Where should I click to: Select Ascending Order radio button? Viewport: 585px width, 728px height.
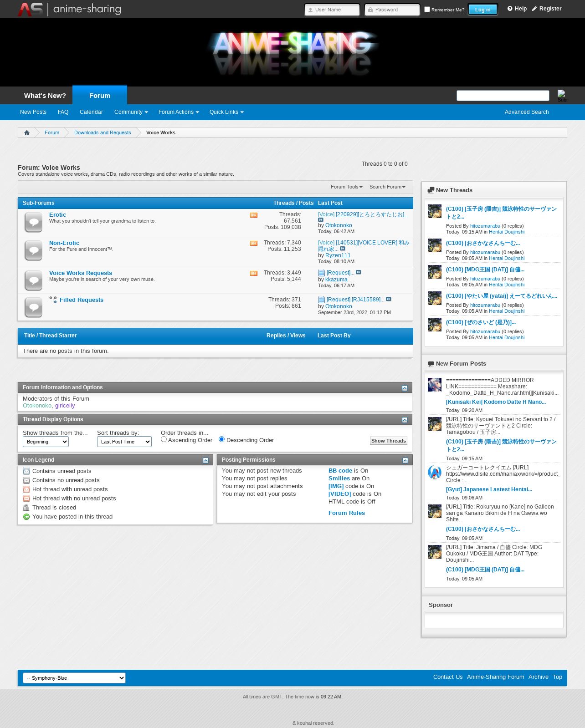(x=164, y=439)
